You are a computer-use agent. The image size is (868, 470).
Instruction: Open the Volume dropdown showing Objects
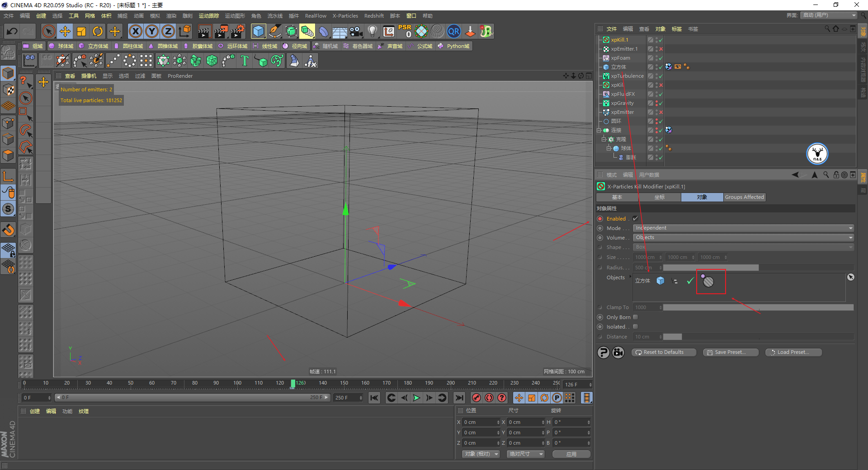point(743,238)
